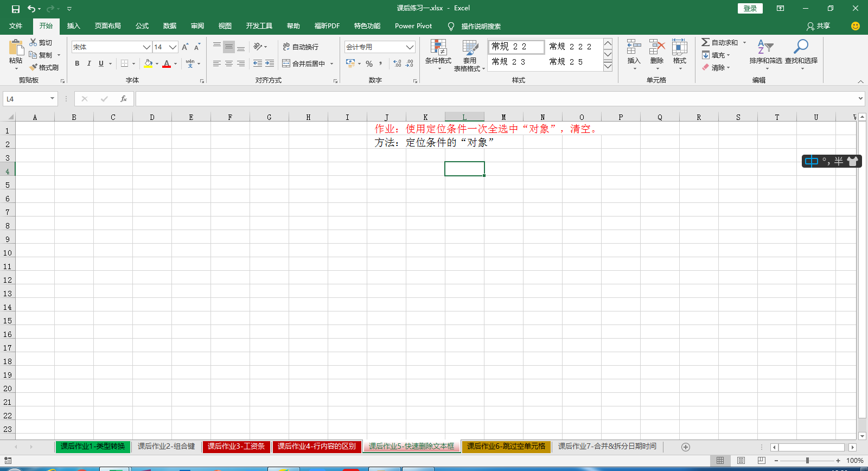
Task: Switch to the 页面布局 ribbon tab
Action: click(108, 26)
